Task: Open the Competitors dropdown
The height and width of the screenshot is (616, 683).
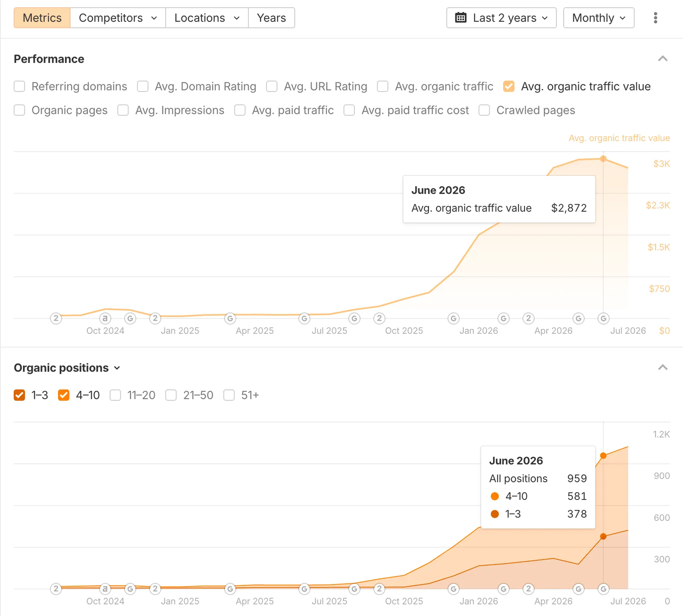Action: [118, 18]
